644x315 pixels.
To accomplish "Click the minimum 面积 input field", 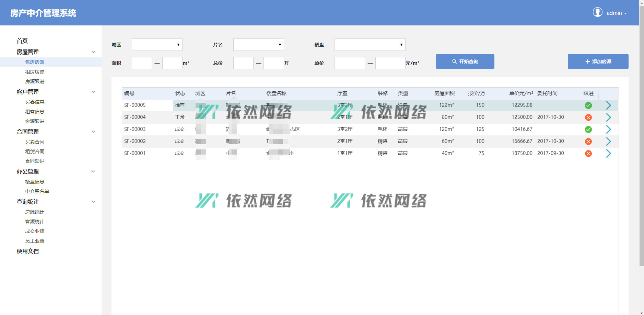I will [142, 63].
